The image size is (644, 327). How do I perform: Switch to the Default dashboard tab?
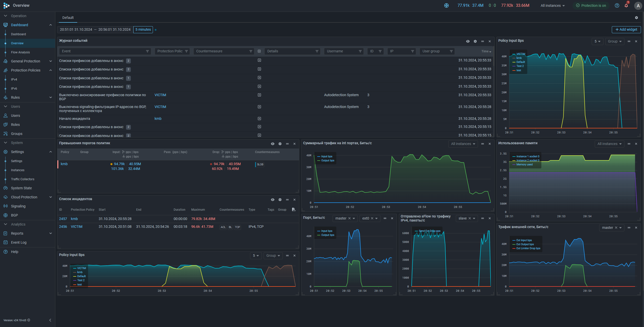68,18
